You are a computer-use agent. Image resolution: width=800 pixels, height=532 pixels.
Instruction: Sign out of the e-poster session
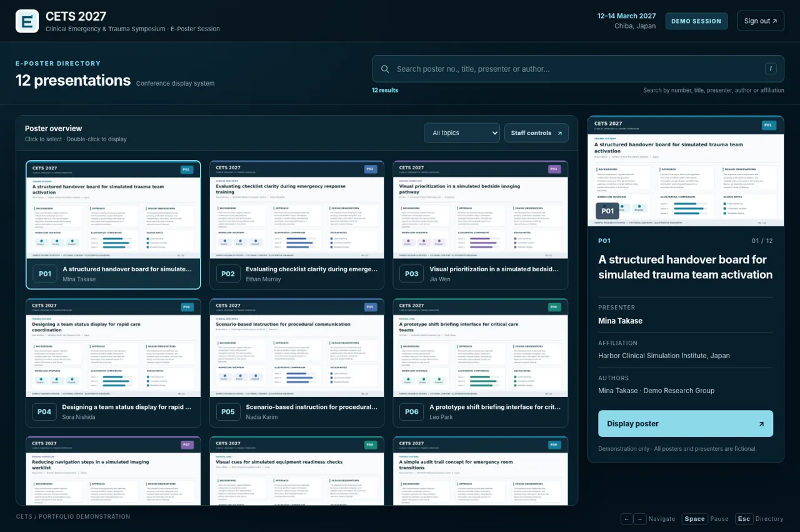(761, 21)
